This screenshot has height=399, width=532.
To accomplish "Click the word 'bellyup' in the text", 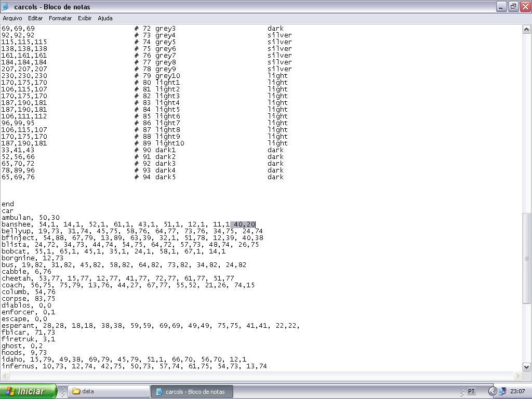I will 16,231.
